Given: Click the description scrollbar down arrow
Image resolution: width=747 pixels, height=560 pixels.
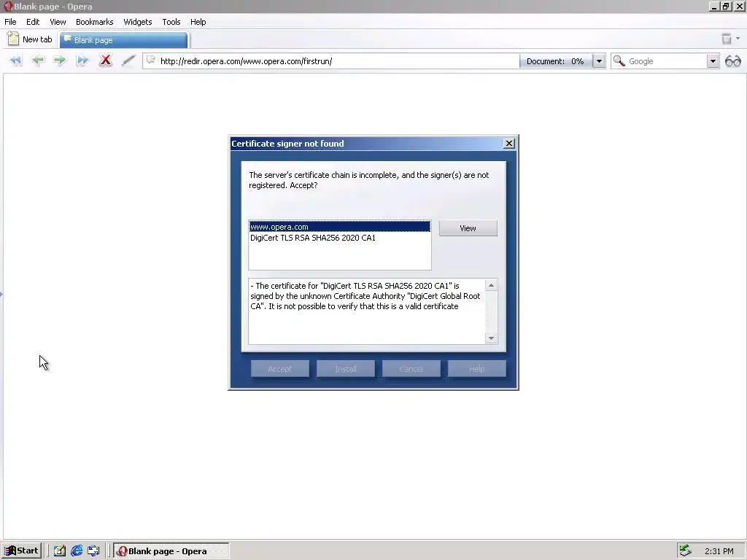Looking at the screenshot, I should [x=491, y=338].
